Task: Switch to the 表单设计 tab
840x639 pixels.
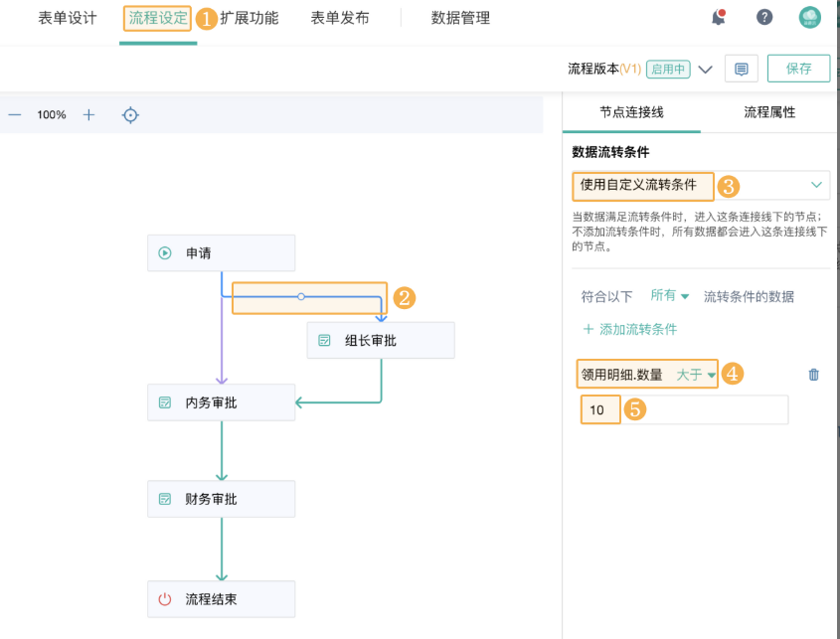Action: click(x=68, y=18)
